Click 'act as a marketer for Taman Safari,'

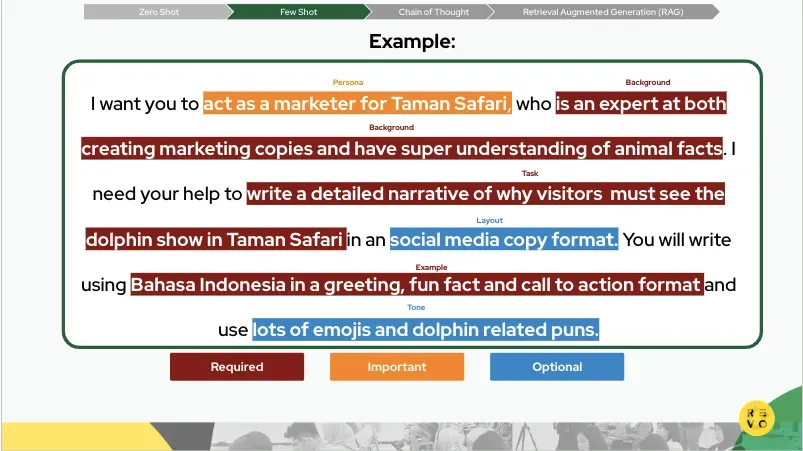point(357,103)
